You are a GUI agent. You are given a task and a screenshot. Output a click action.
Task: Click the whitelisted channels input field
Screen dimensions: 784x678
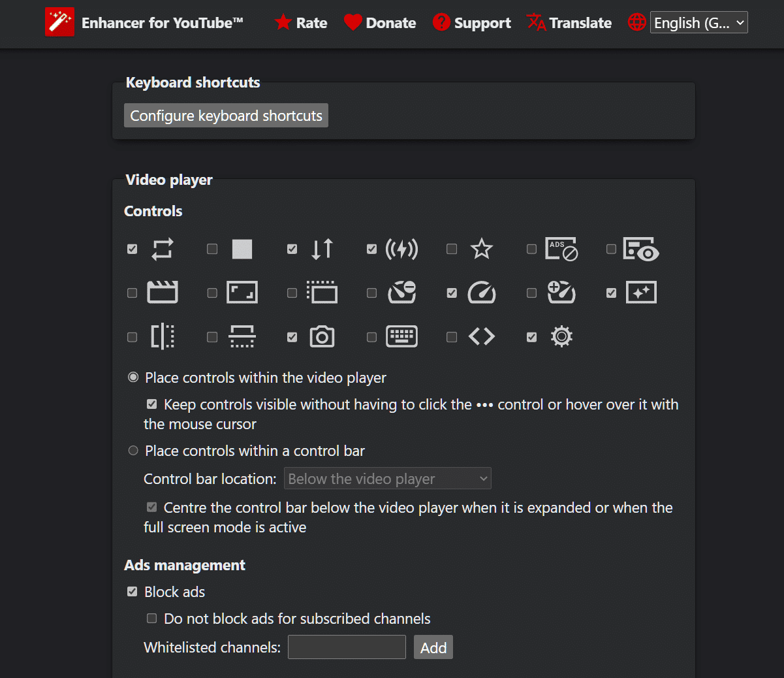pos(347,647)
